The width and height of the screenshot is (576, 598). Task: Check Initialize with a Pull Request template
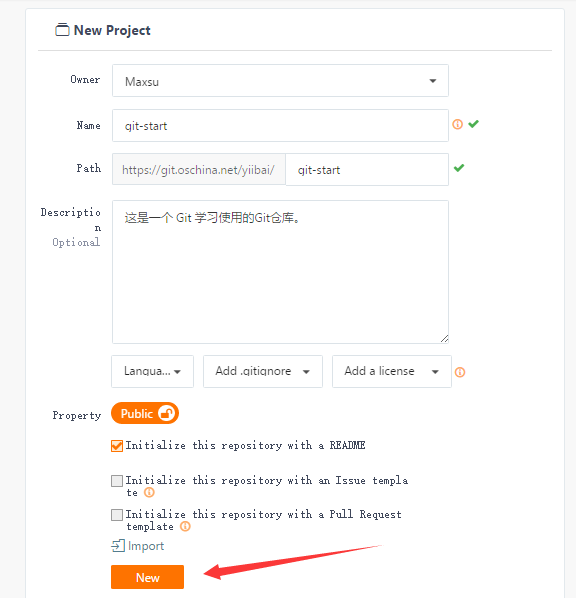[117, 515]
